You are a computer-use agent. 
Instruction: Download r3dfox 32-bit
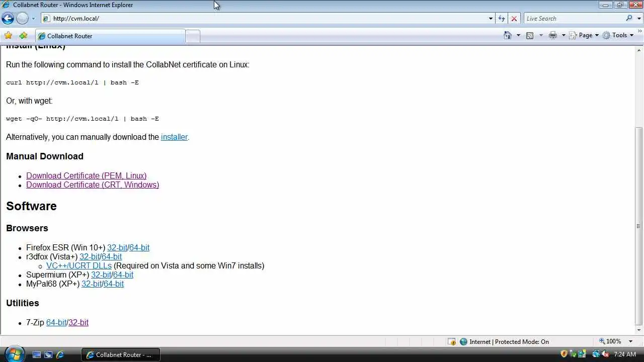coord(90,256)
